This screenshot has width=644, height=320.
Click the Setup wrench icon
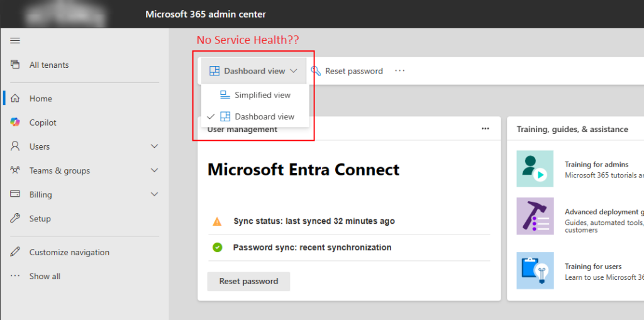[x=16, y=219]
